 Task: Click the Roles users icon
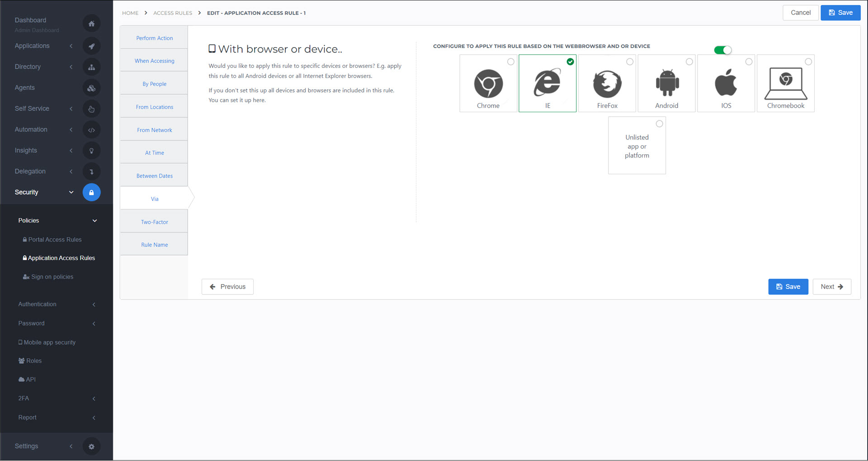(22, 361)
